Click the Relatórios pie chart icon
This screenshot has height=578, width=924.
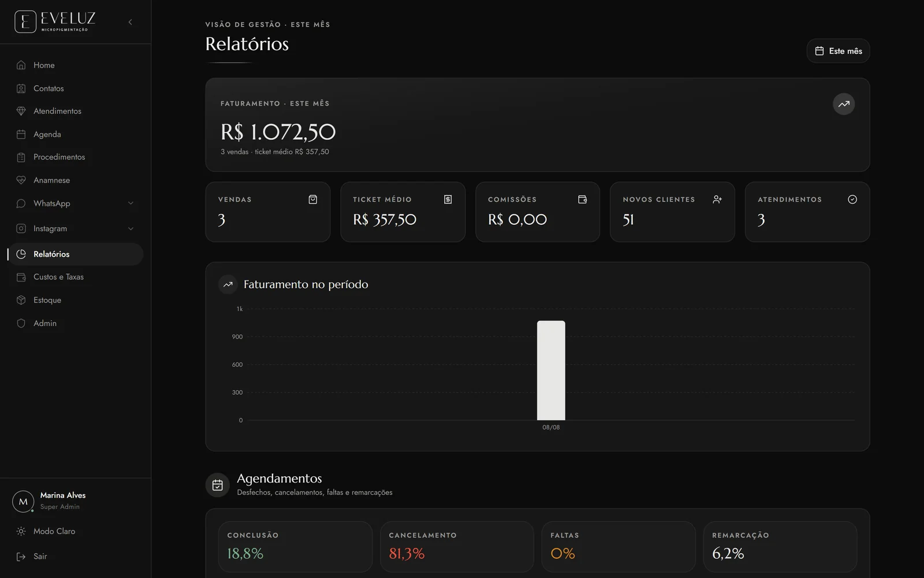[x=21, y=254]
